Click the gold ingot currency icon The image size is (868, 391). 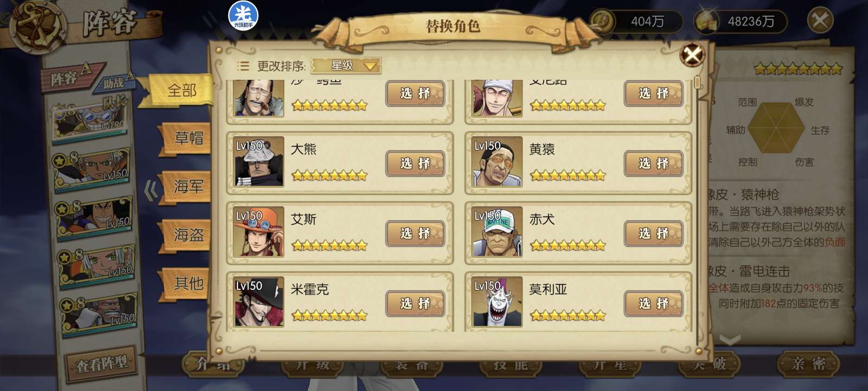pos(707,22)
